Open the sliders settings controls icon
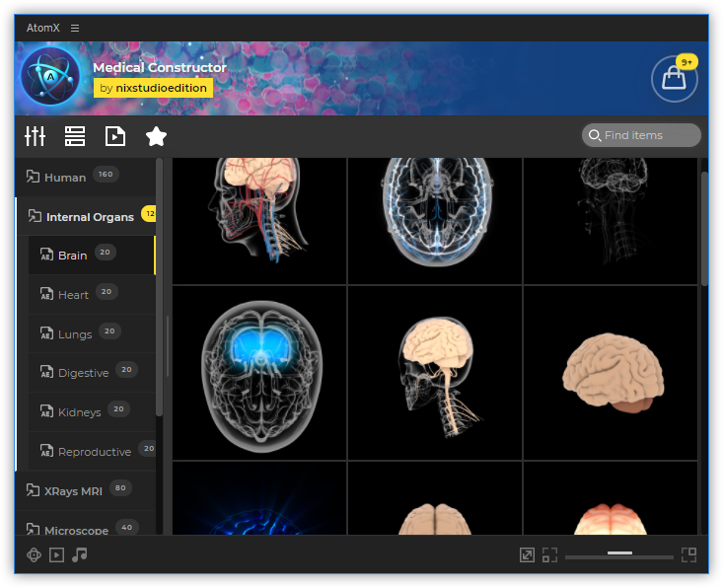Image resolution: width=723 pixels, height=588 pixels. 36,136
